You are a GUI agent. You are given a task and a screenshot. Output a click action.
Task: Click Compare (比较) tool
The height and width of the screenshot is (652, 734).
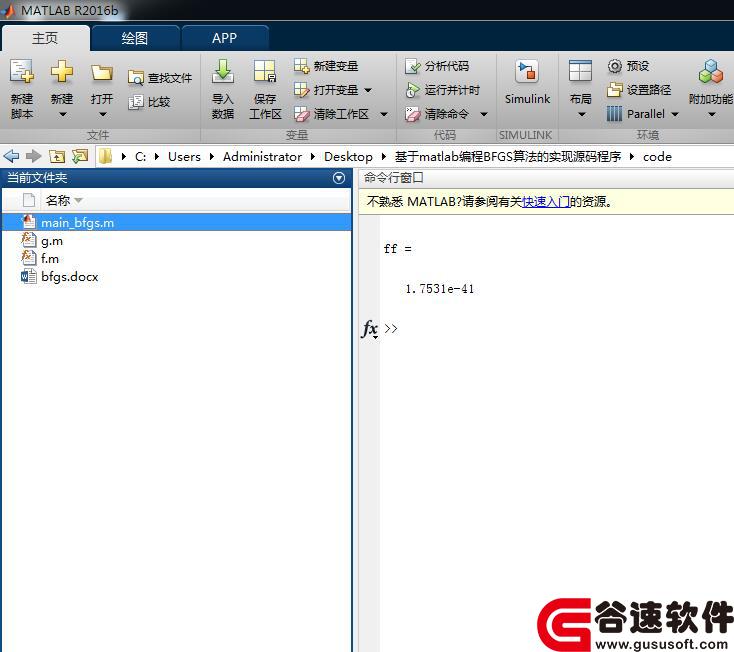149,102
